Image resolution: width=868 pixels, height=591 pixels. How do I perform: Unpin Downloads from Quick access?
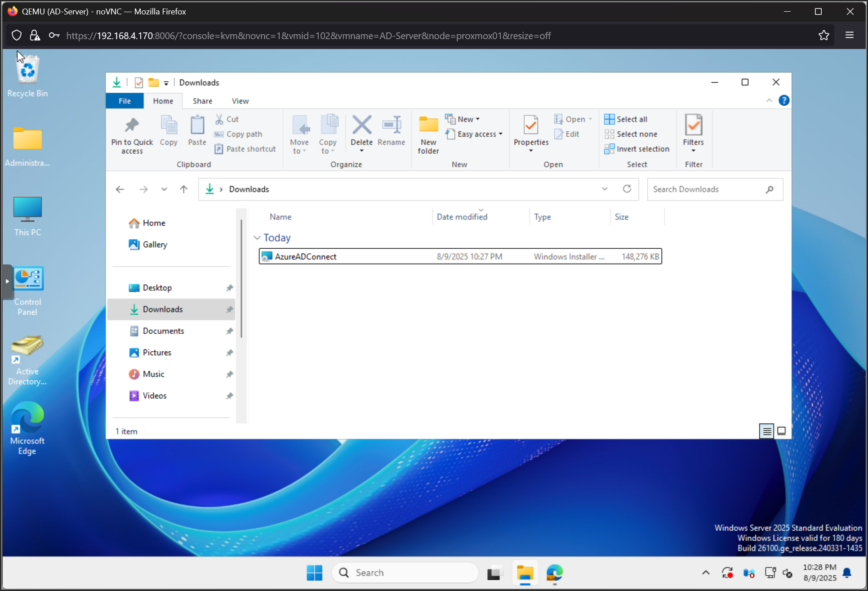[230, 309]
